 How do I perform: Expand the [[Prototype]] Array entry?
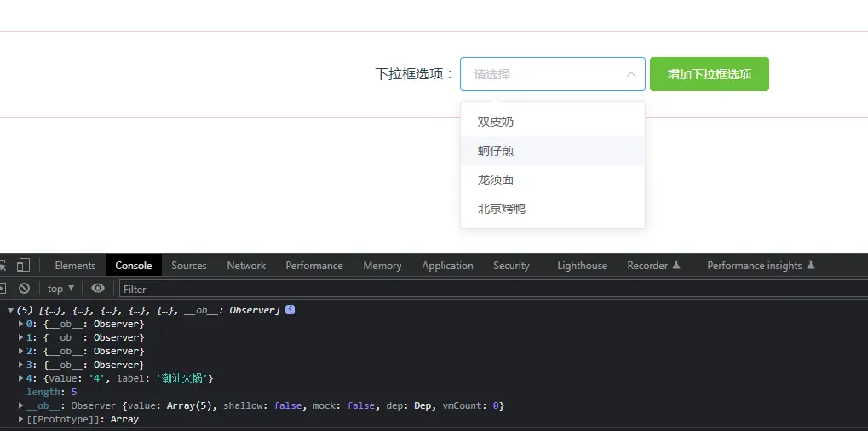coord(21,419)
